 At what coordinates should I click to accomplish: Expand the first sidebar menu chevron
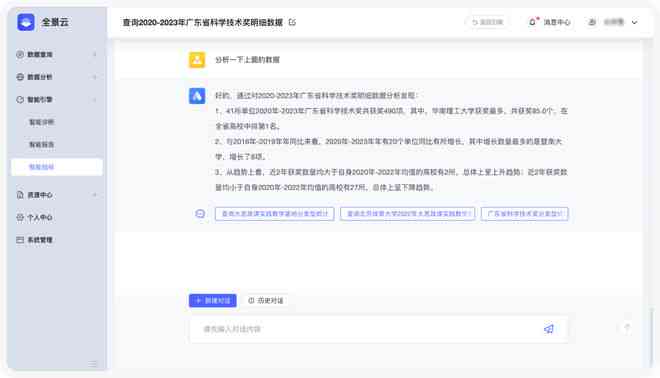(x=95, y=54)
